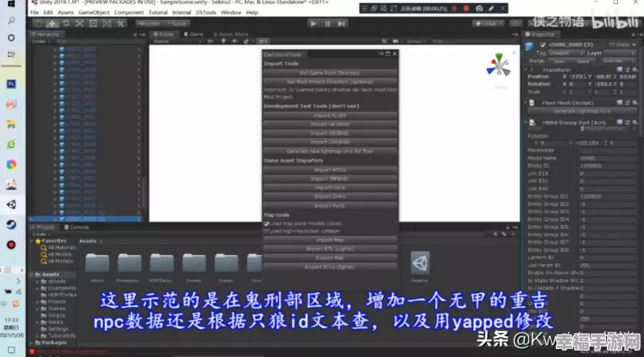Select the Rotate tool in Unity toolbar
Screen dimensions: 644x357
click(x=66, y=23)
